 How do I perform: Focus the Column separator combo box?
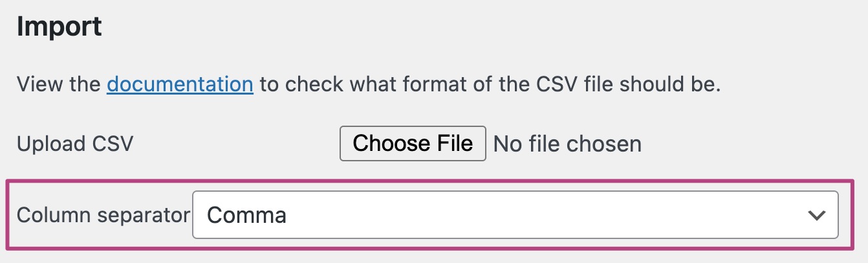coord(515,214)
